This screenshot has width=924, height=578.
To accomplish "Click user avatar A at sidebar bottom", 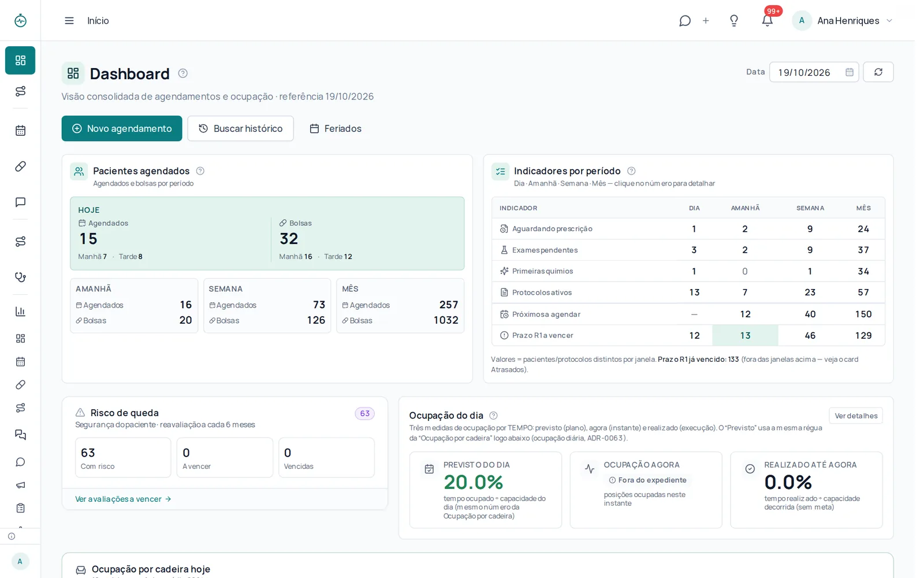I will pos(20,561).
